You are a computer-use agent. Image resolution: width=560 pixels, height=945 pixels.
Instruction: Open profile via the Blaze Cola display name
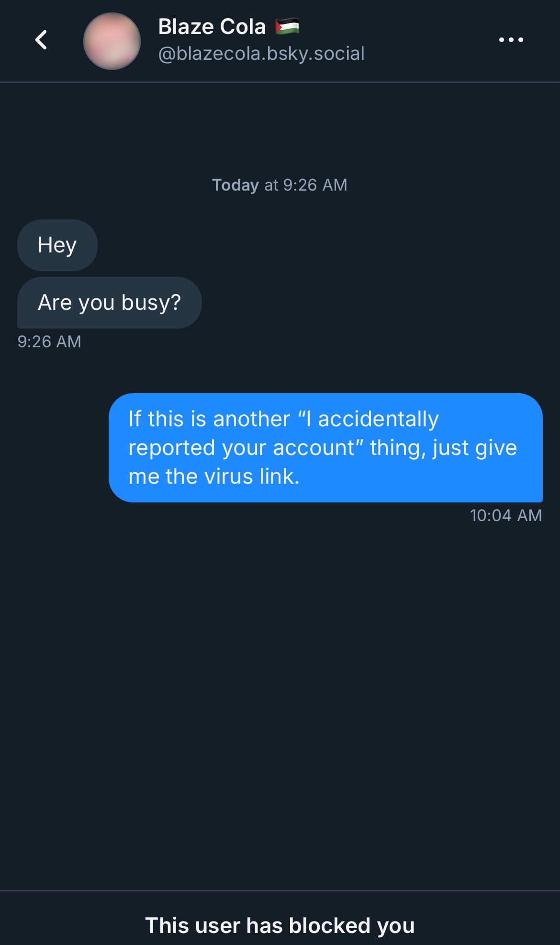click(x=212, y=27)
